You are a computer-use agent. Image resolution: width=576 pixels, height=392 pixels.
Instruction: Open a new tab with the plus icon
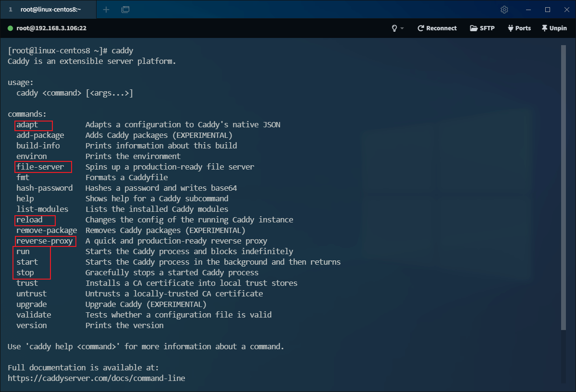point(106,10)
